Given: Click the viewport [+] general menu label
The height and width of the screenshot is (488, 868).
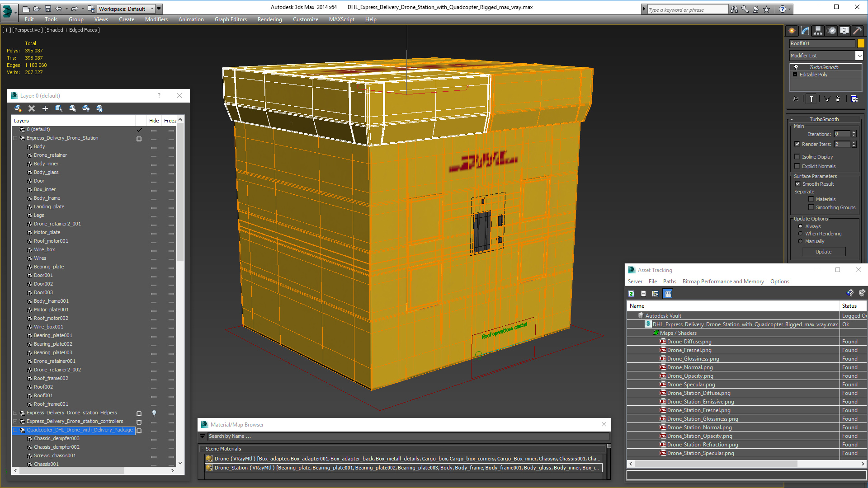Looking at the screenshot, I should click(6, 30).
